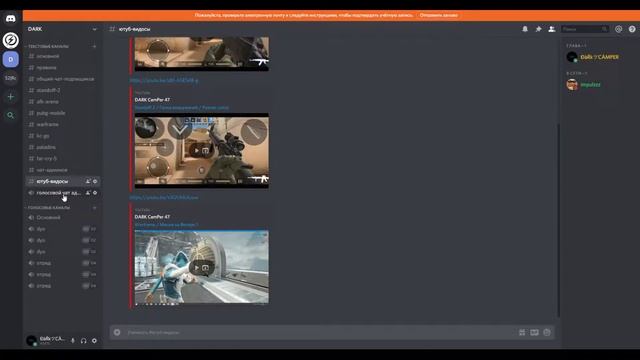Open the Warframe video title link

coord(167,225)
